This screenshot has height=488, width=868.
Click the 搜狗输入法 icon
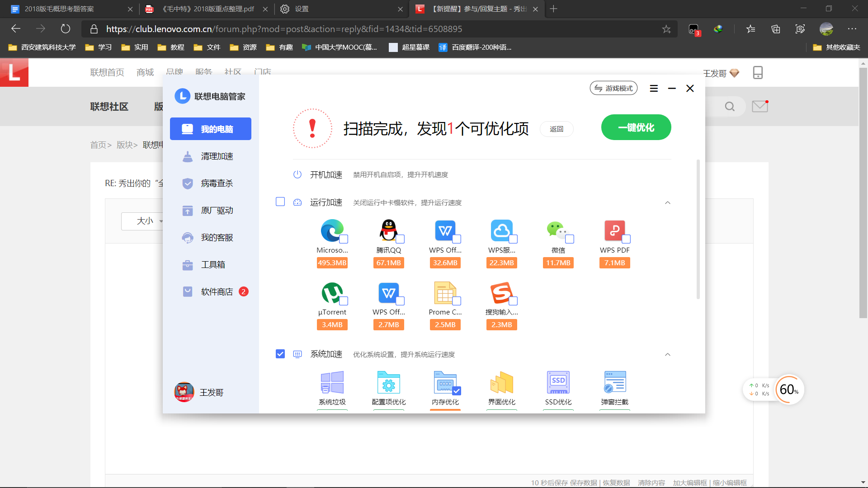502,292
